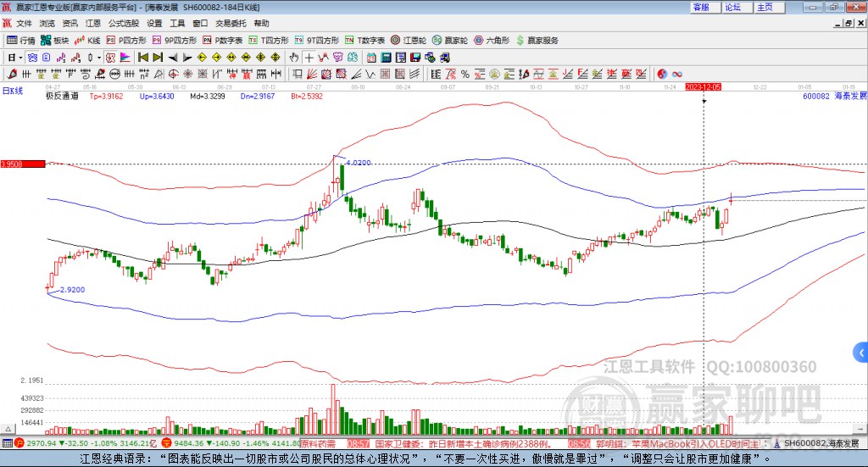Open the 公式选股 menu
Screen dimensions: 868x467
point(123,23)
